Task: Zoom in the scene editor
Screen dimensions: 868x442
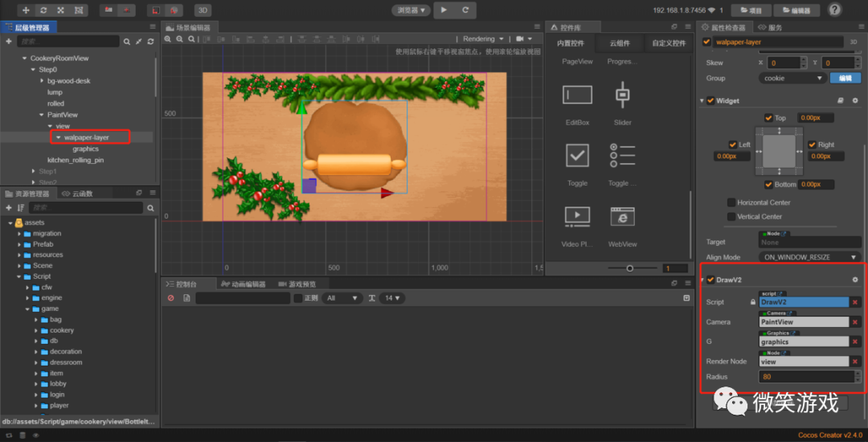Action: coord(168,39)
